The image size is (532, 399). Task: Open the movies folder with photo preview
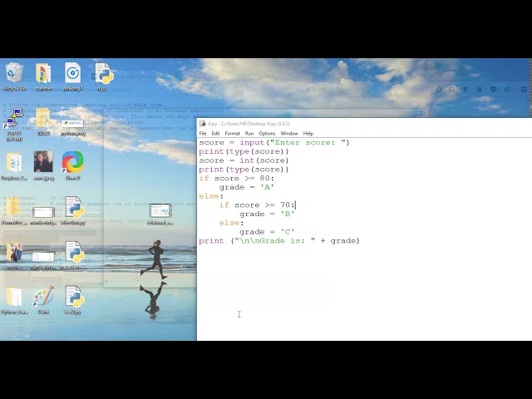click(x=14, y=256)
